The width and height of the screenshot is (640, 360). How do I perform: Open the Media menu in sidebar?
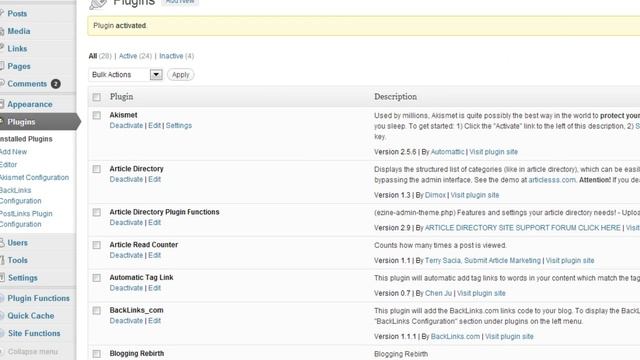coord(19,31)
